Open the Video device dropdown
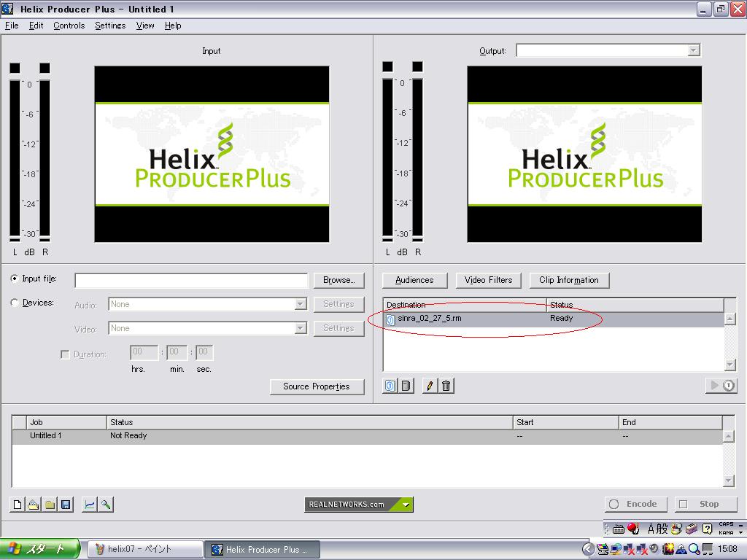This screenshot has height=560, width=747. coord(301,328)
